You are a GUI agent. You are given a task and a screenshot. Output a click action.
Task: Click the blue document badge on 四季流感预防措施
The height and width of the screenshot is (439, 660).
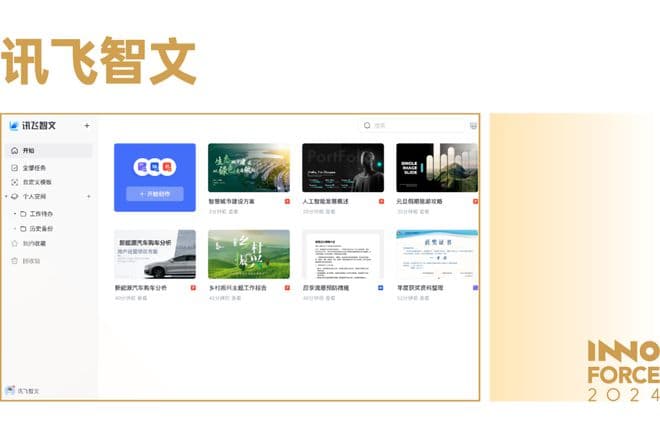click(381, 288)
